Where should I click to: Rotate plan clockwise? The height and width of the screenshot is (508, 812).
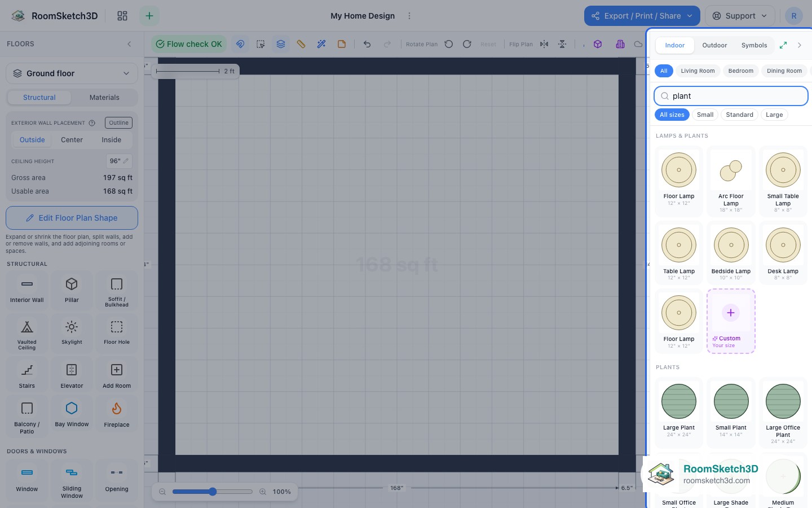click(x=467, y=44)
